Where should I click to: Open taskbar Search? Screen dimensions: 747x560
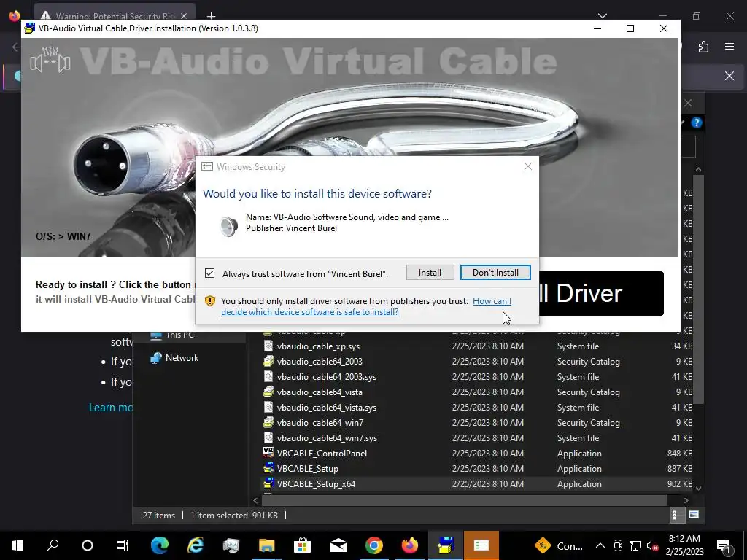tap(53, 545)
